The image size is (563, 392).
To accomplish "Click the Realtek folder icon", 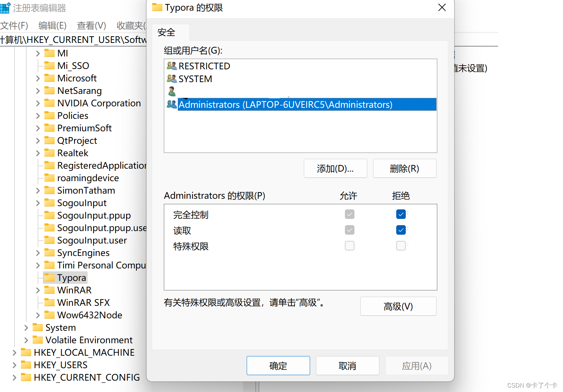I will 49,153.
